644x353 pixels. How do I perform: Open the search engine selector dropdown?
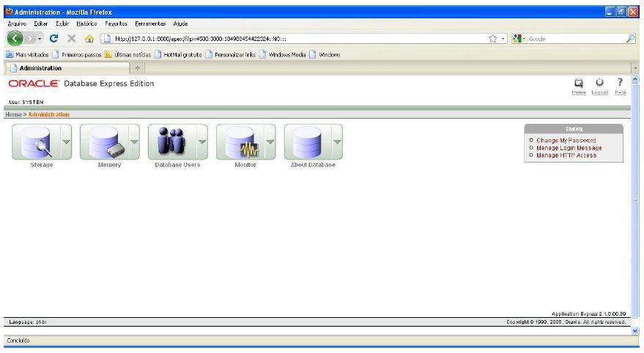[x=519, y=39]
